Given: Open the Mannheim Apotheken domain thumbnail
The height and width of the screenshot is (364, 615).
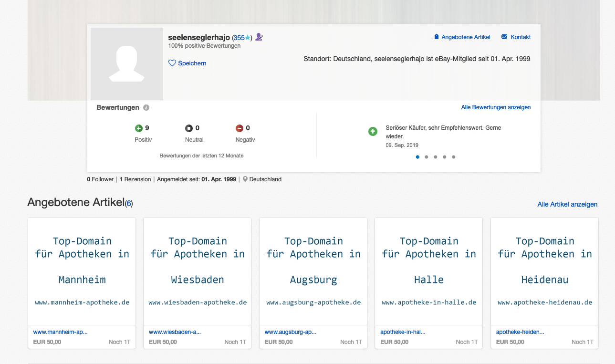Looking at the screenshot, I should [82, 271].
